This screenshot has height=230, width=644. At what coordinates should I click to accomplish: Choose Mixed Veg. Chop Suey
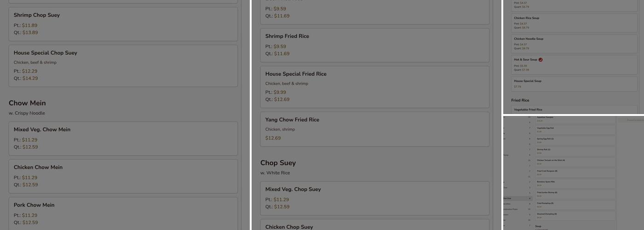[x=375, y=198]
